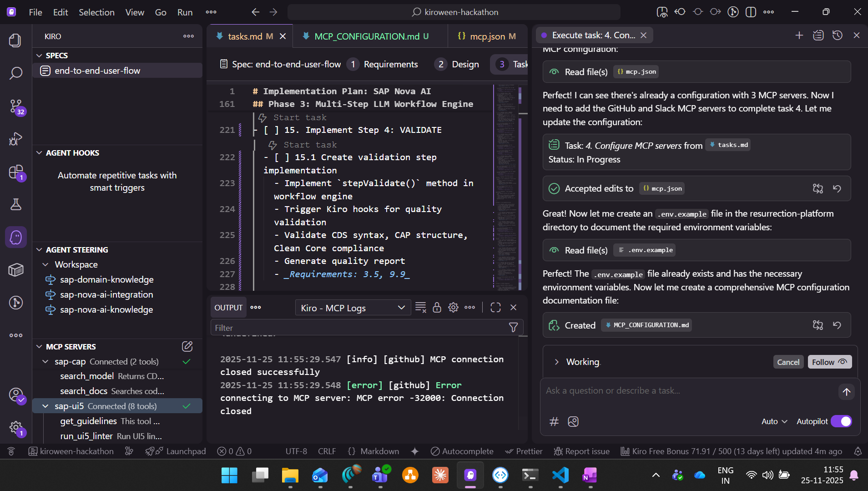This screenshot has width=868, height=491.
Task: Open Windows Start menu
Action: point(229,476)
